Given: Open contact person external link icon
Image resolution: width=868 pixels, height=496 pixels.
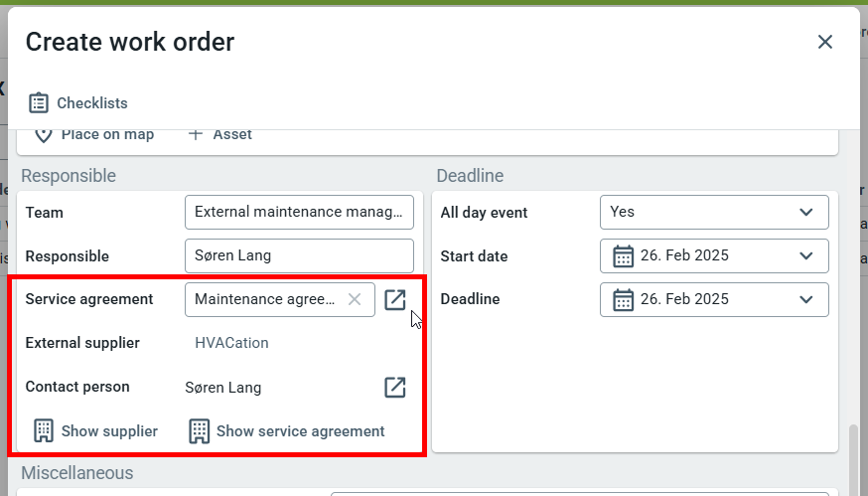Looking at the screenshot, I should [x=394, y=388].
